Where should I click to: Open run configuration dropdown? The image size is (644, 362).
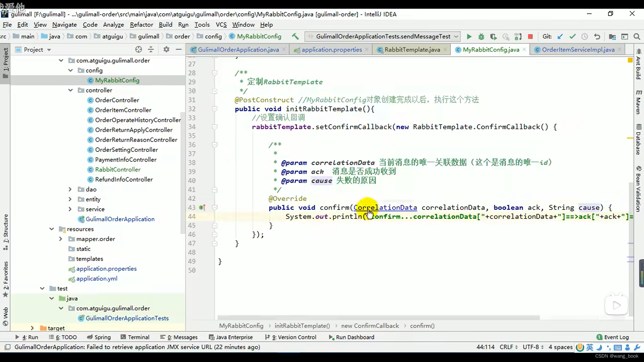tap(456, 37)
